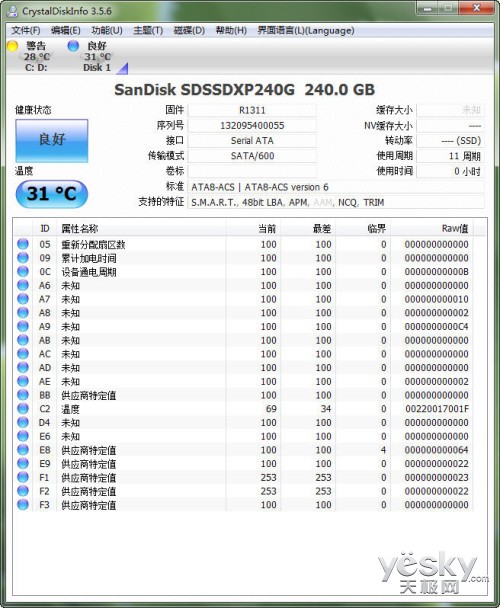The width and height of the screenshot is (500, 608).
Task: Open the 文件(F) menu
Action: point(26,31)
